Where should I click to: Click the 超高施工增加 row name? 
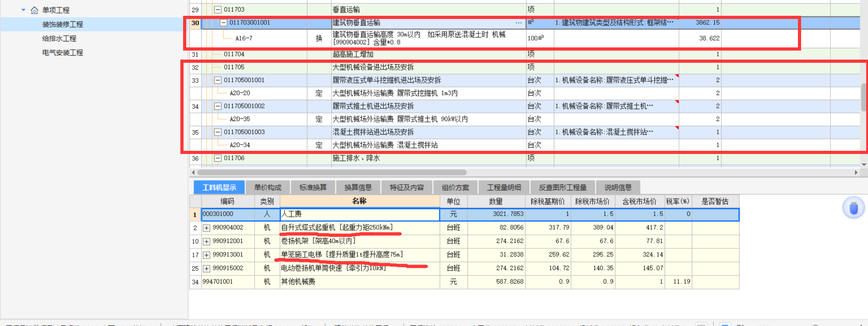353,54
